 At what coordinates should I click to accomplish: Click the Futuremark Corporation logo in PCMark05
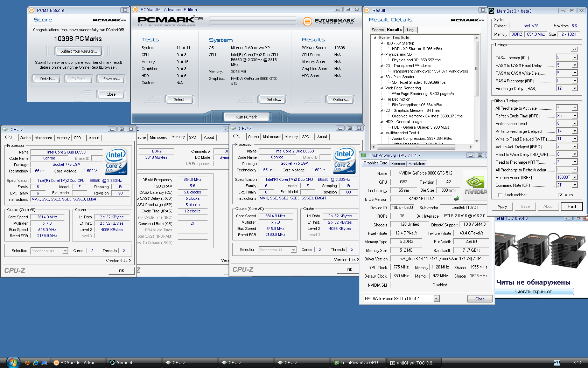tap(329, 21)
